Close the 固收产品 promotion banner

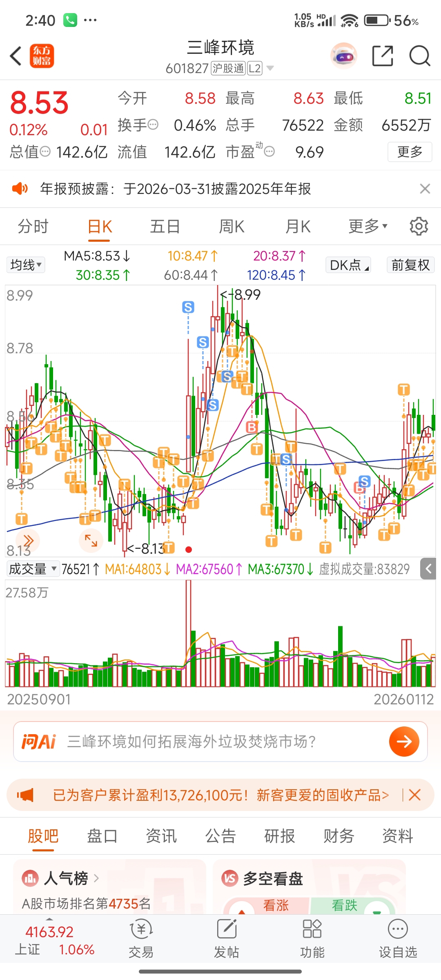click(414, 795)
